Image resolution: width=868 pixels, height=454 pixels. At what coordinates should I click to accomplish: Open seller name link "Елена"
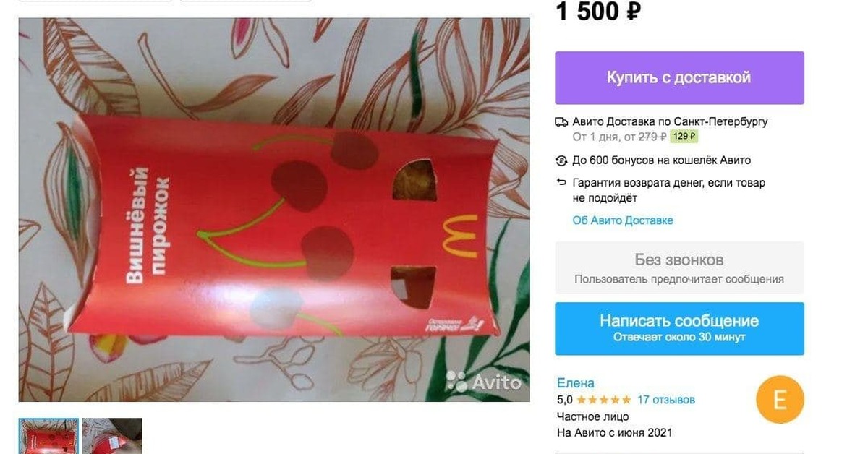pos(576,383)
